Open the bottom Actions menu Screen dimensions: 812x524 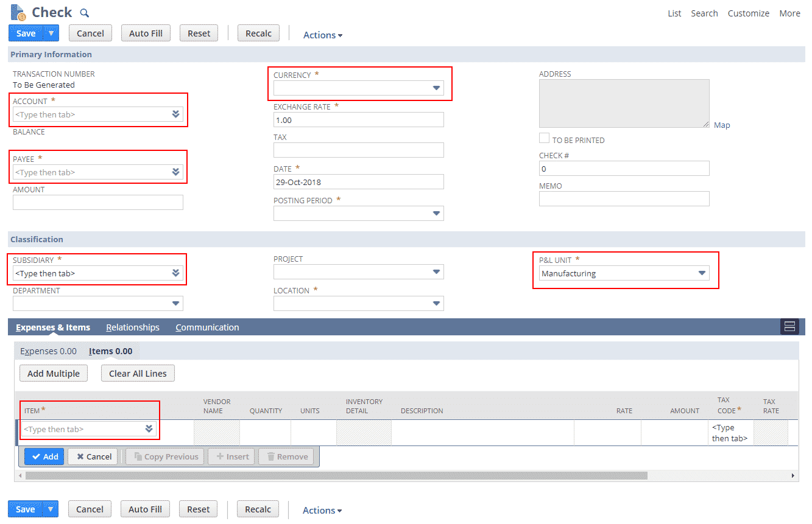coord(322,511)
